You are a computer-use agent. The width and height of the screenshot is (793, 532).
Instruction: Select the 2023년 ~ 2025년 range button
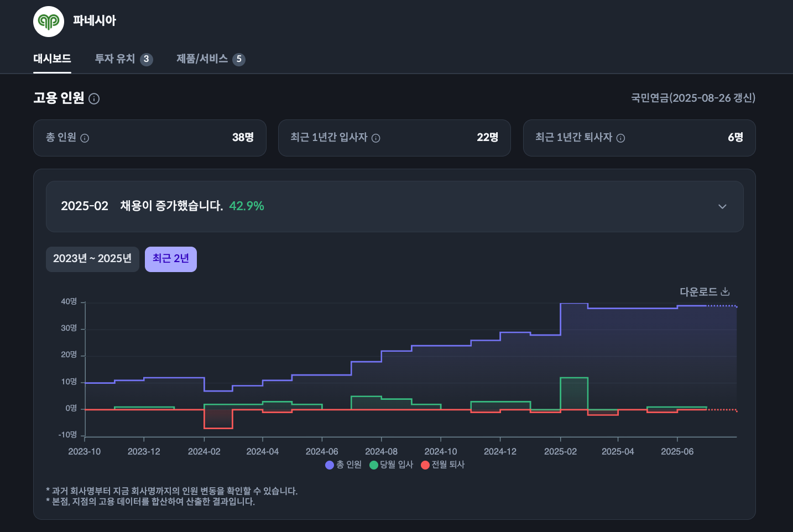[92, 259]
